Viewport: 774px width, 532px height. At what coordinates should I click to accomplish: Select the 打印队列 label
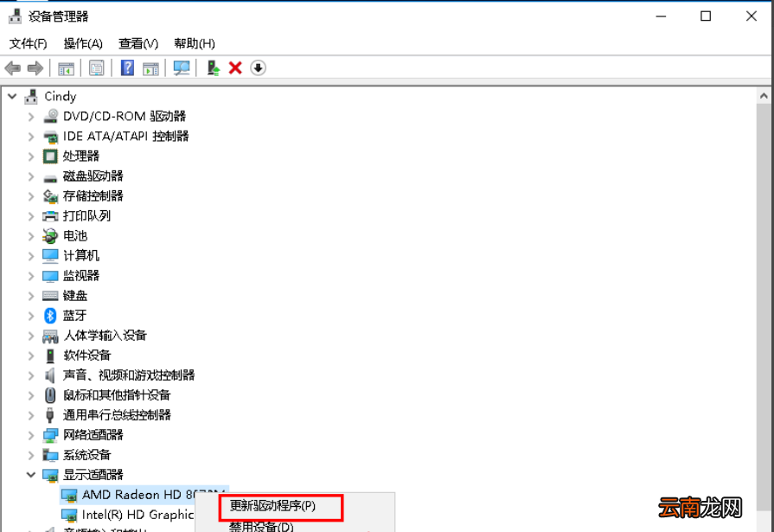pyautogui.click(x=86, y=216)
